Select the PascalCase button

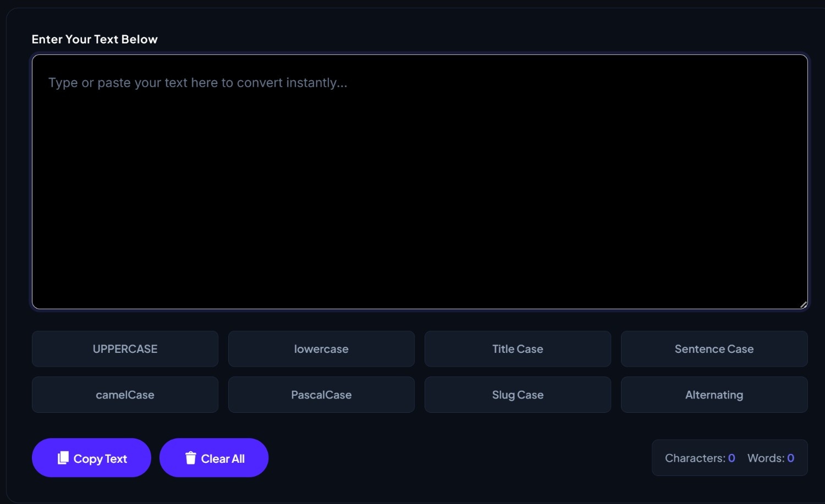(x=321, y=395)
